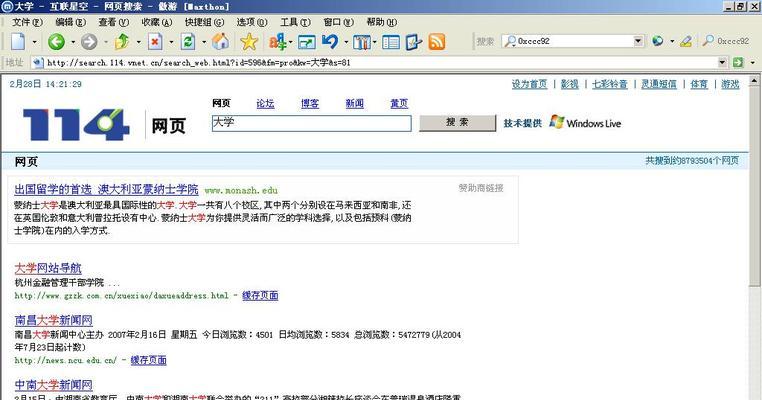Viewport: 762px width, 400px height.
Task: Click the page icon in address bar
Action: coord(38,62)
